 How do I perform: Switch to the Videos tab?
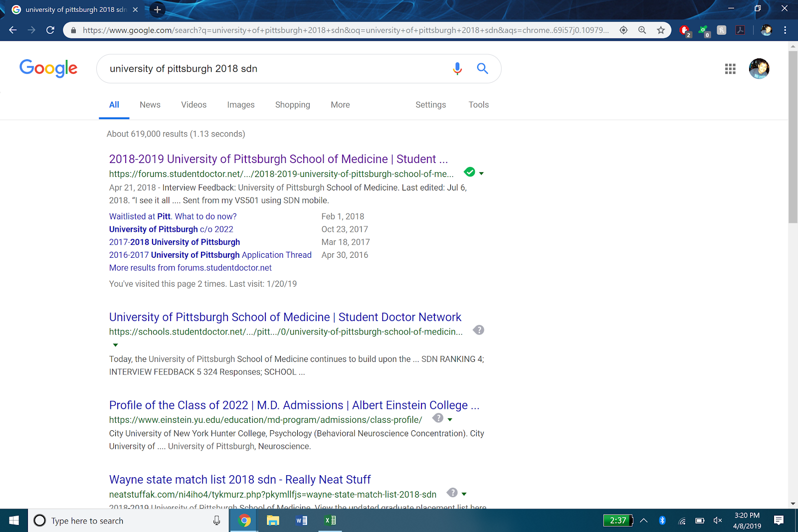(194, 105)
